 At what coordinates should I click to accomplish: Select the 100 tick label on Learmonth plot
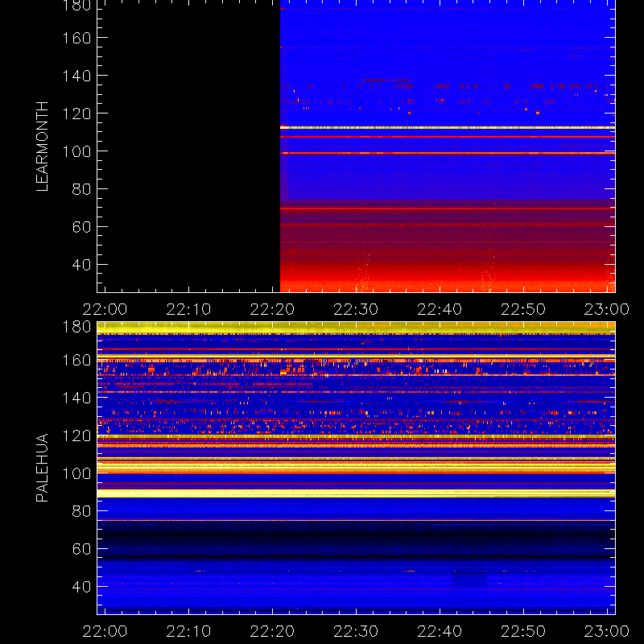(x=76, y=151)
